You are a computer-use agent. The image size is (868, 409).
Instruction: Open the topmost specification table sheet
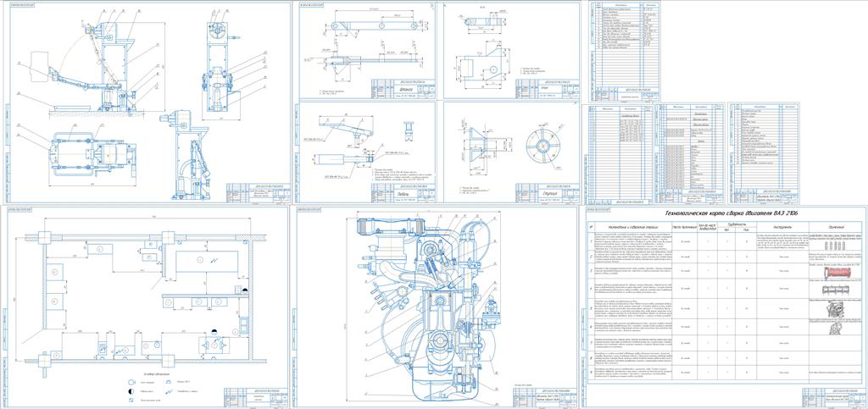(x=625, y=51)
